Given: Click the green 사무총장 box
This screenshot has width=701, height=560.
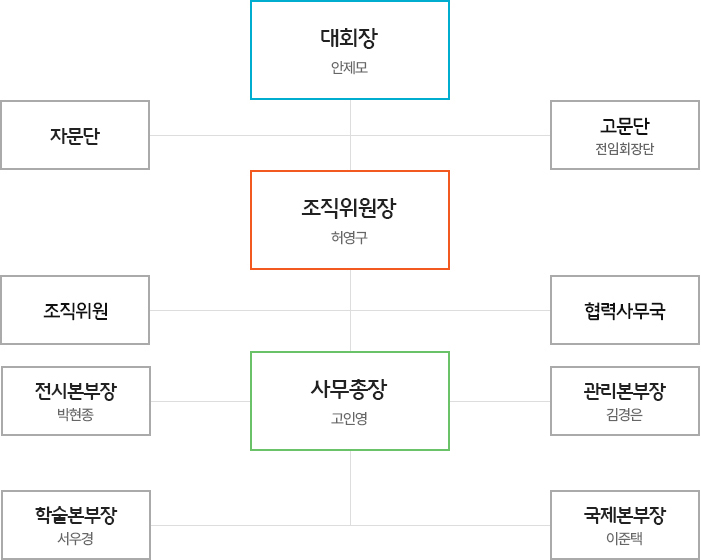Looking at the screenshot, I should [350, 401].
